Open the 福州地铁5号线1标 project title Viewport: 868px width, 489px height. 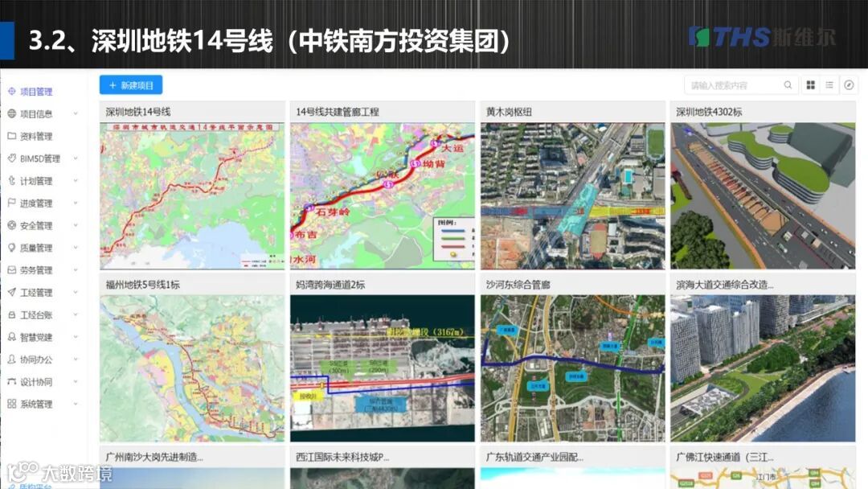142,284
